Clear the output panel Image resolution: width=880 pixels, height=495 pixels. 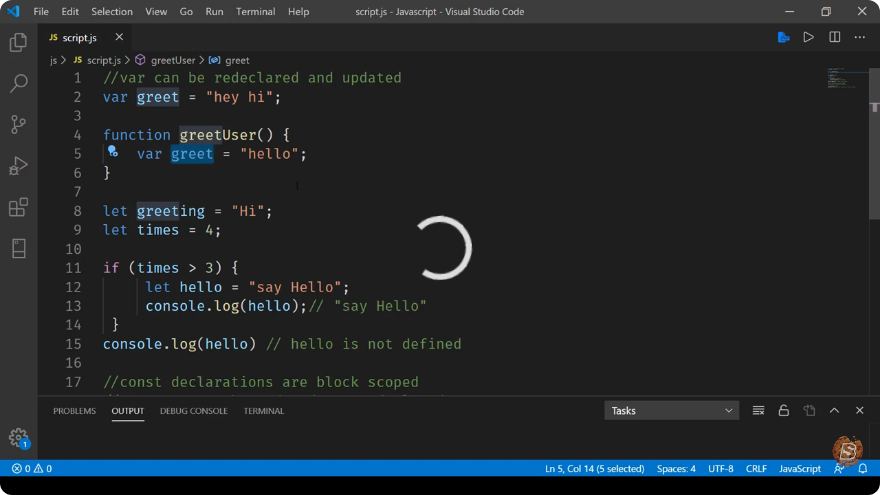click(758, 411)
